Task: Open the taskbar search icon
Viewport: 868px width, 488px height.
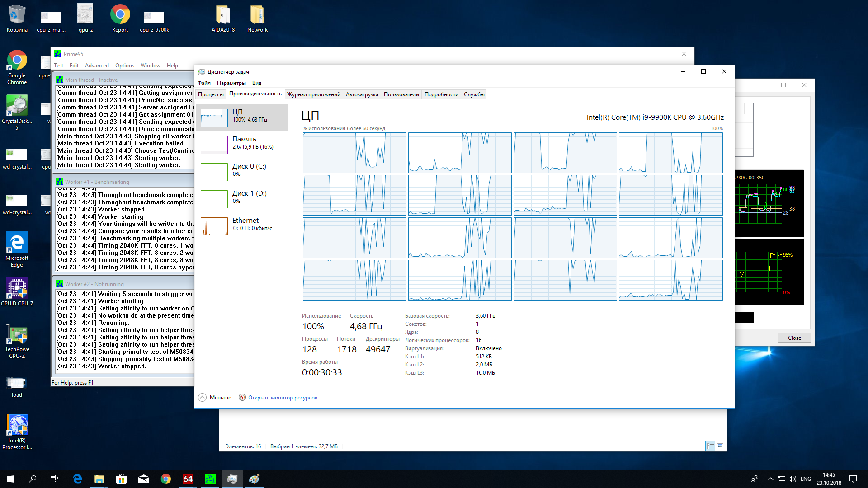Action: [33, 479]
